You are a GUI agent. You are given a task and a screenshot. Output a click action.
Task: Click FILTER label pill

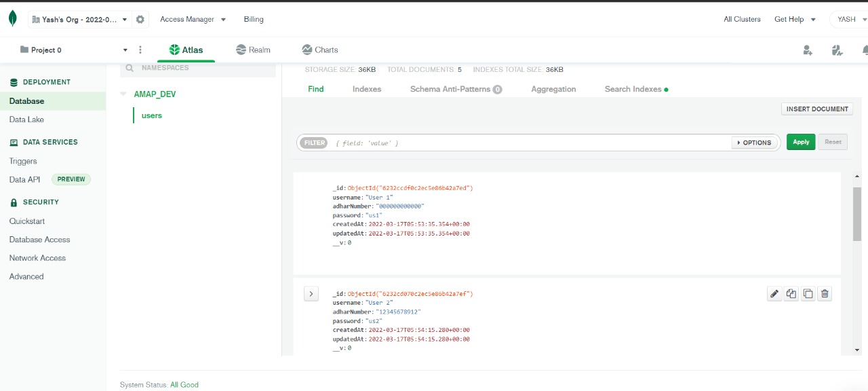click(314, 143)
